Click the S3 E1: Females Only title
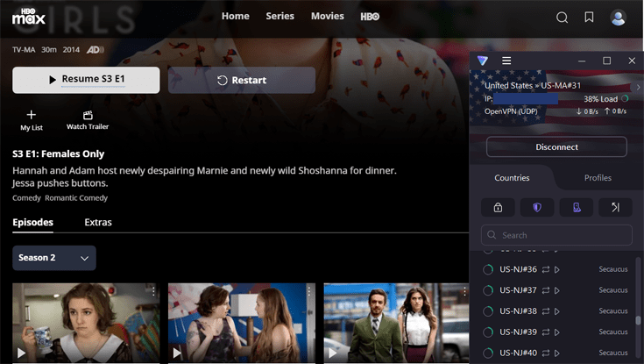 point(59,153)
